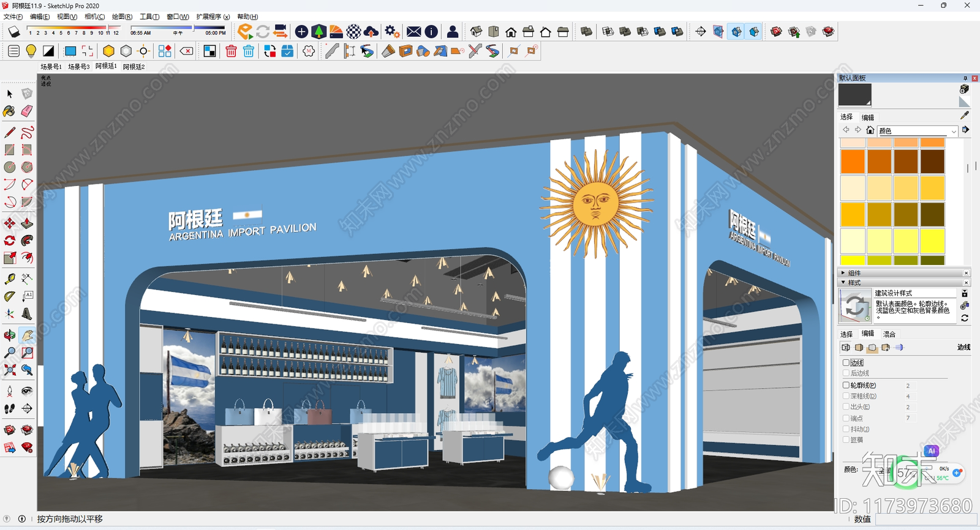The height and width of the screenshot is (530, 980).
Task: Switch to styles 混合 Mix tab
Action: [x=889, y=334]
